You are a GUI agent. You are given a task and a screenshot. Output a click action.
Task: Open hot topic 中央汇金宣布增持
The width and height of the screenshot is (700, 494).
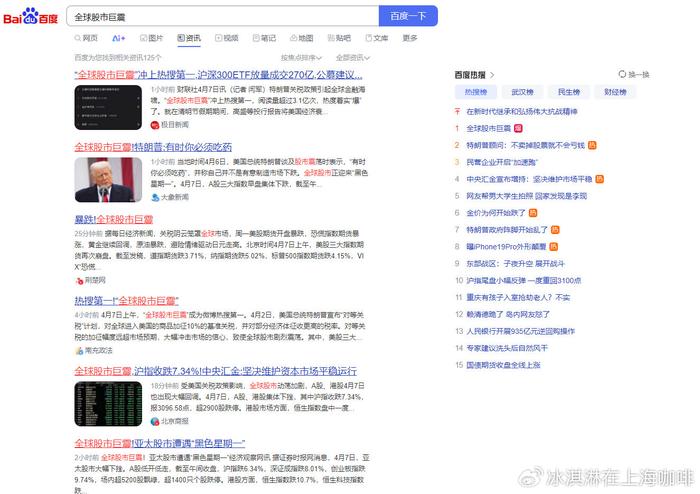tap(529, 179)
